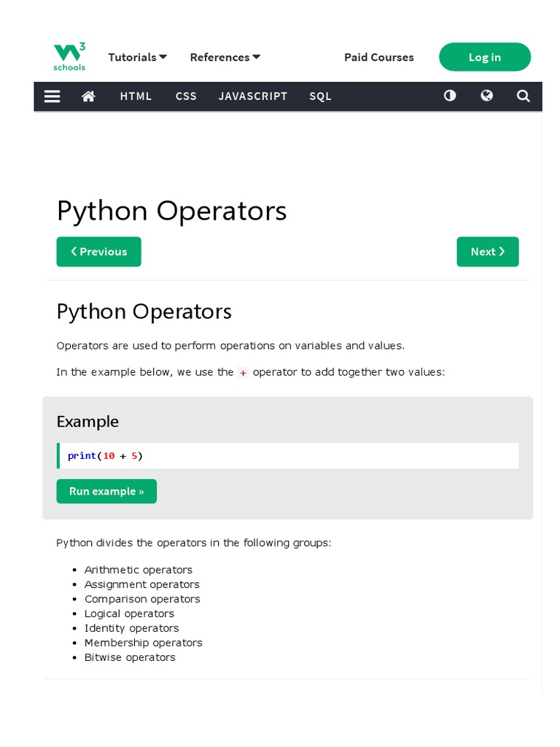The height and width of the screenshot is (747, 560).
Task: Open the Paid Courses link
Action: pyautogui.click(x=378, y=57)
